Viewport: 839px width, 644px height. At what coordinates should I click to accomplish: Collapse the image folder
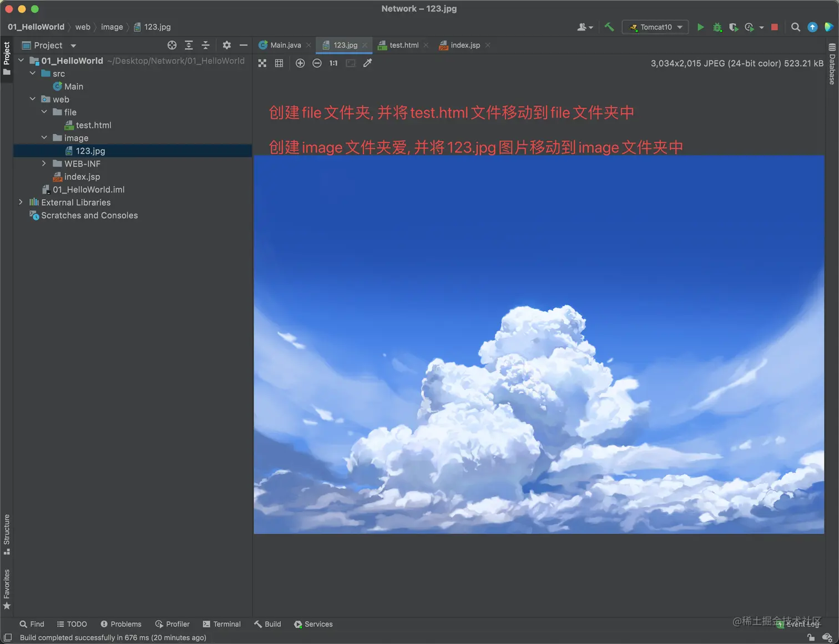coord(44,138)
